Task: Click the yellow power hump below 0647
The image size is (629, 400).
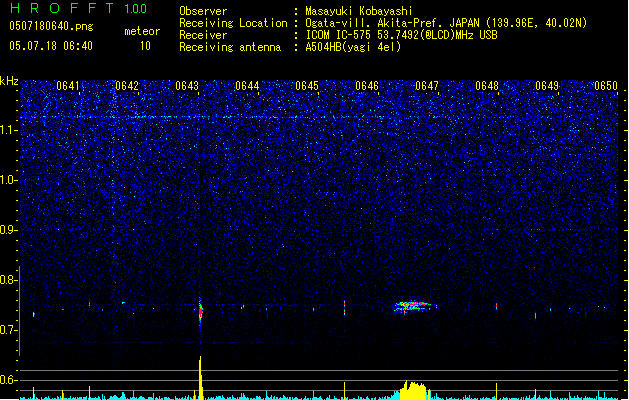Action: point(413,390)
